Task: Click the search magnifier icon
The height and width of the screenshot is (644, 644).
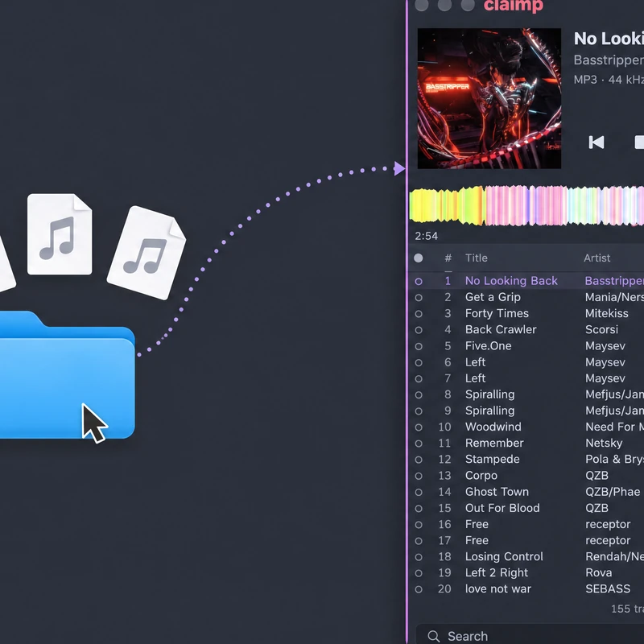Action: 433,636
